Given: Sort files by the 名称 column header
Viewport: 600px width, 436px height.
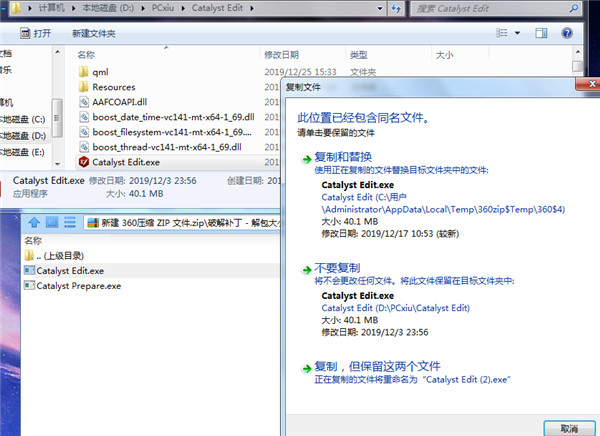Looking at the screenshot, I should point(86,55).
